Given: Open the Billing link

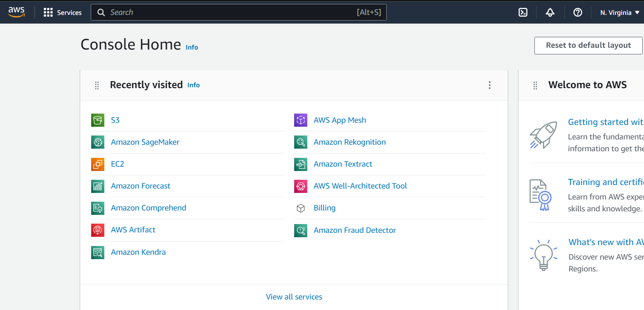Looking at the screenshot, I should click(x=325, y=208).
